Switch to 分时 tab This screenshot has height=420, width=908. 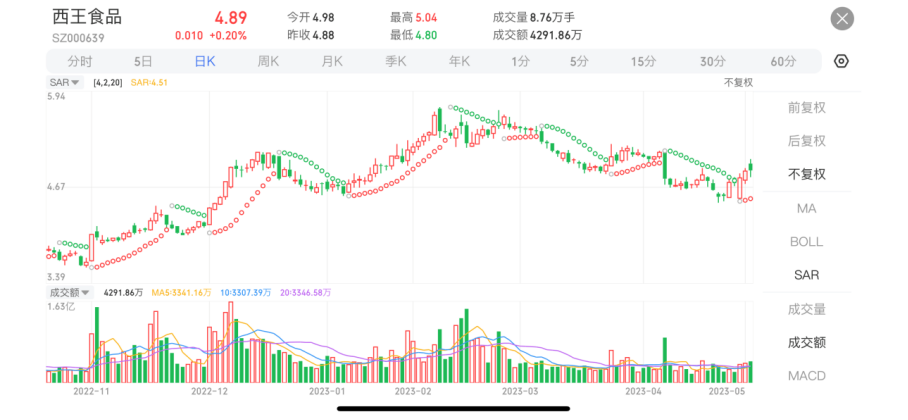(x=80, y=61)
